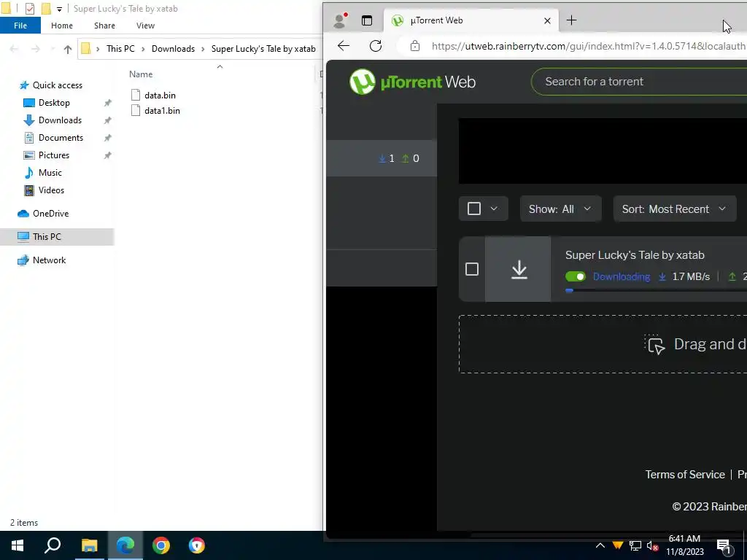Click the Up arrow in File Explorer
This screenshot has width=747, height=560.
pos(68,49)
